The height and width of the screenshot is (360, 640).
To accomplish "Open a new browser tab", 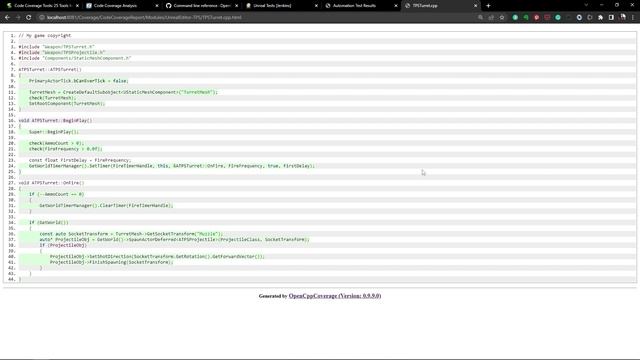I will (488, 6).
